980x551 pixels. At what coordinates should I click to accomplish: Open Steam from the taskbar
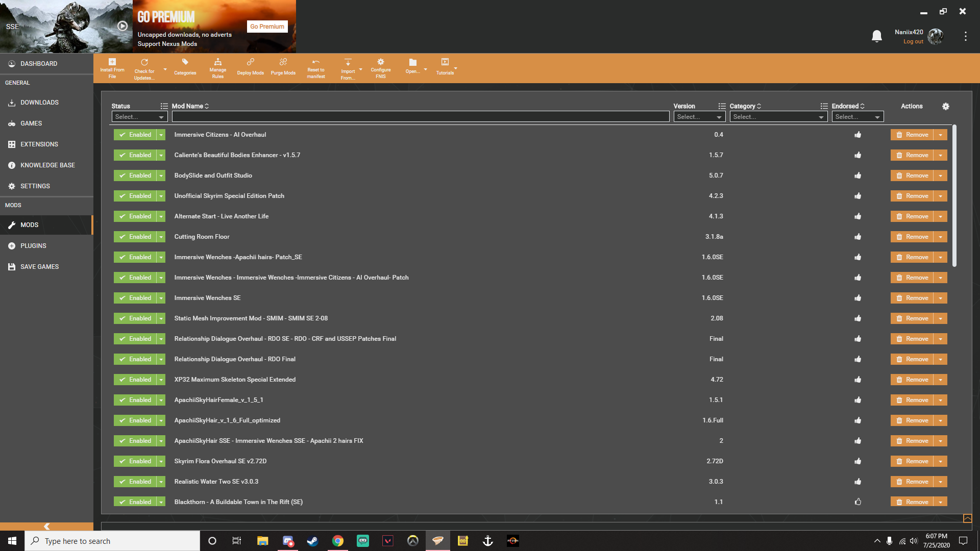[x=312, y=541]
